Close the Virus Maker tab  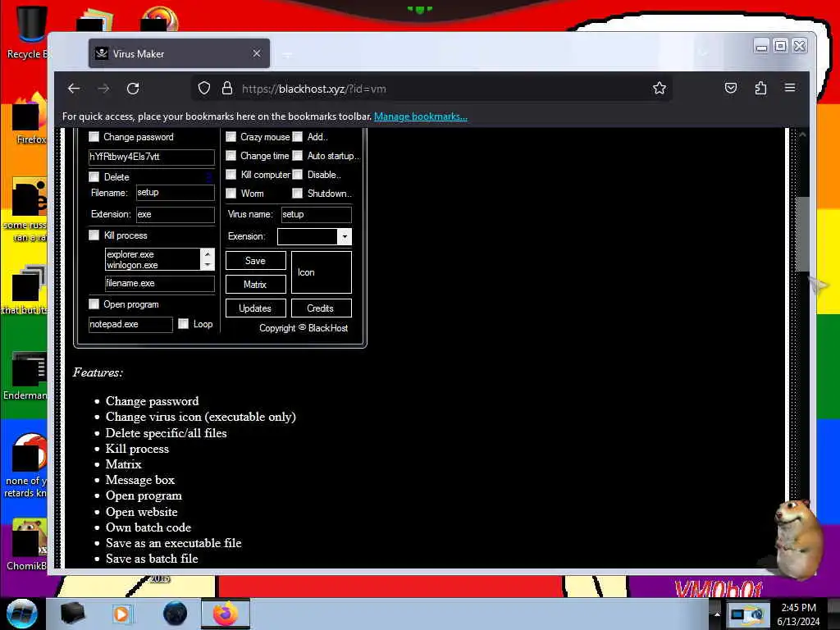257,53
